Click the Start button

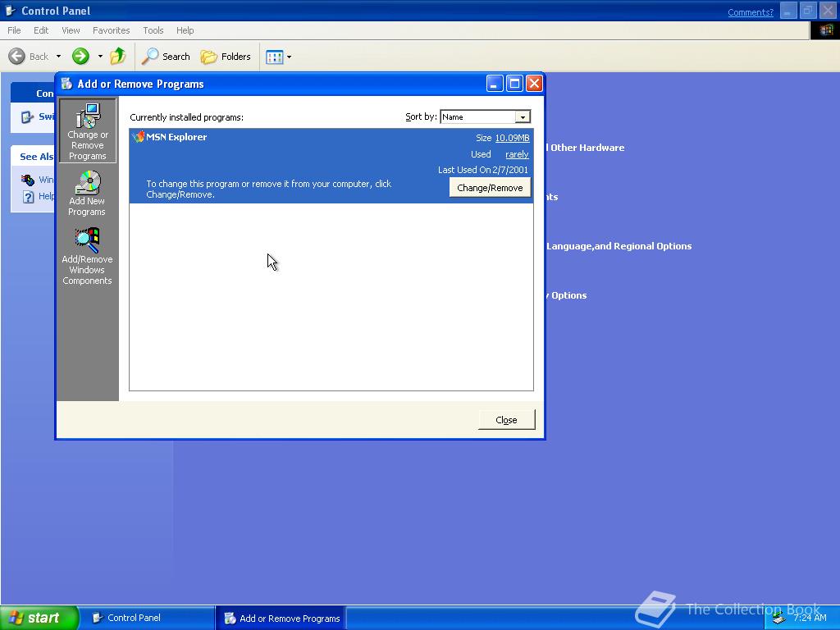(39, 618)
